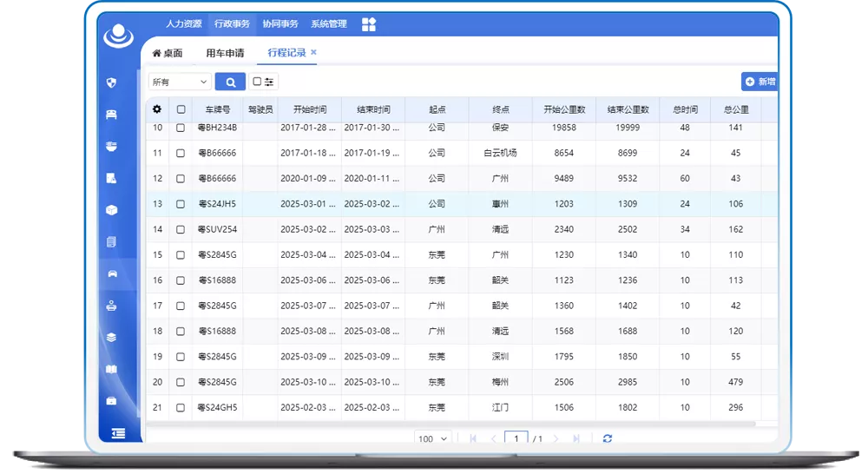Open the open-book sidebar icon
Screen dimensions: 868x474
tap(111, 369)
